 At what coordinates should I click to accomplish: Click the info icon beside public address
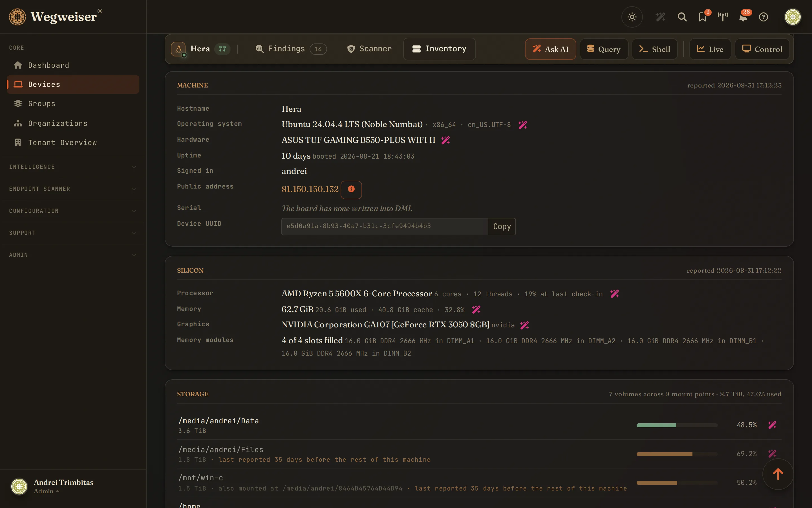(x=351, y=189)
